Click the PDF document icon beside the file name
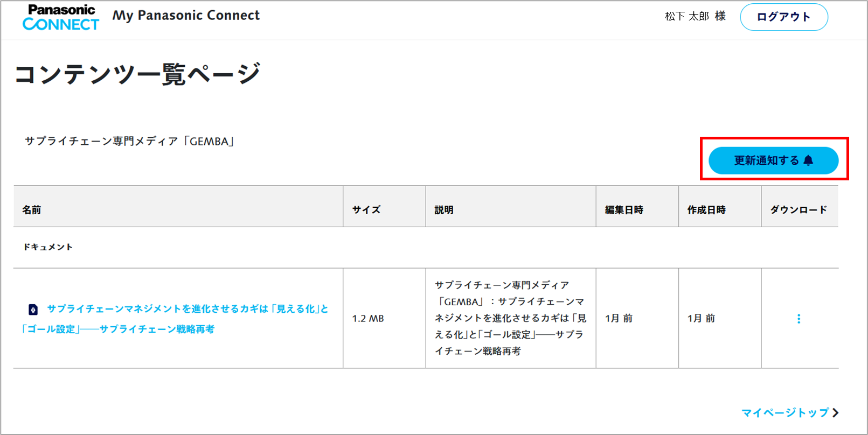Viewport: 868px width, 435px height. [33, 309]
